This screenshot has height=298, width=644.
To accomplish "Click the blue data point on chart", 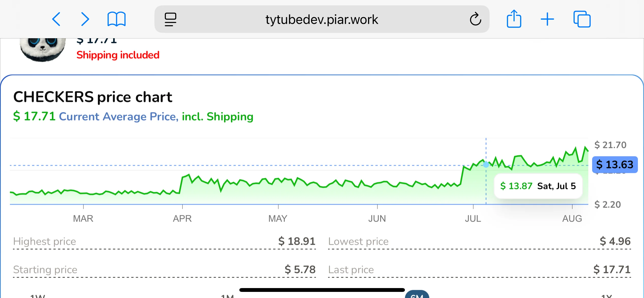I will (x=486, y=165).
